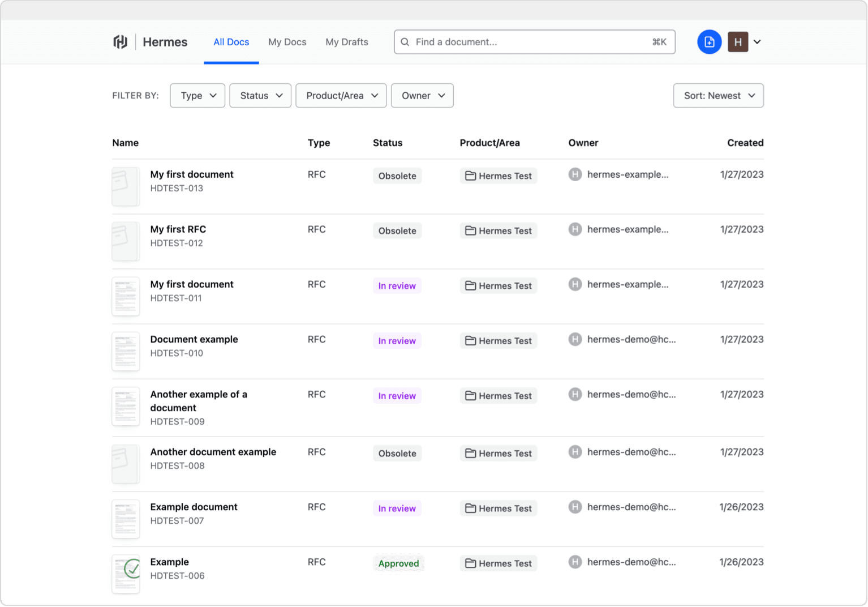Open the Status filter dropdown
The height and width of the screenshot is (607, 868).
260,96
